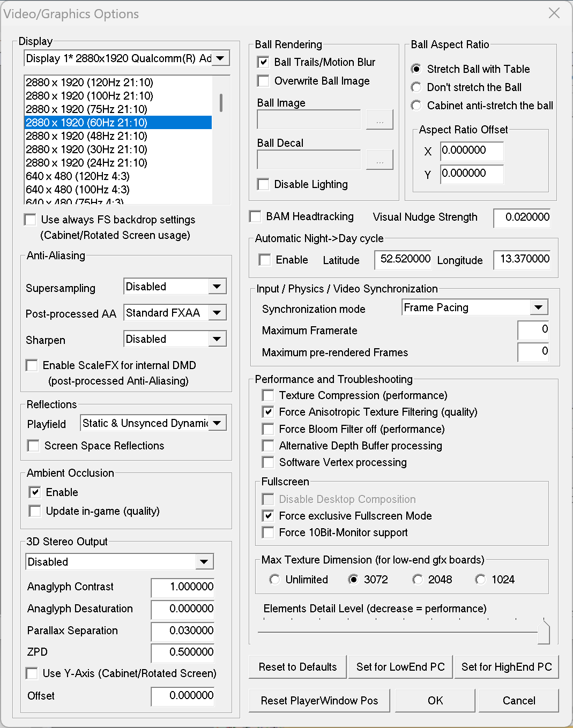This screenshot has height=728, width=573.
Task: Confirm settings with OK button
Action: [x=435, y=701]
